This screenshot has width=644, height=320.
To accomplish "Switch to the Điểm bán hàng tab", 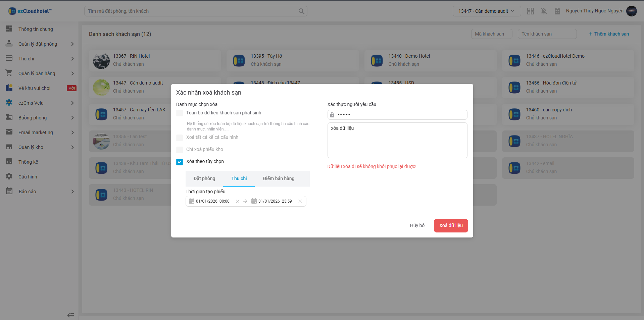I will pyautogui.click(x=279, y=178).
